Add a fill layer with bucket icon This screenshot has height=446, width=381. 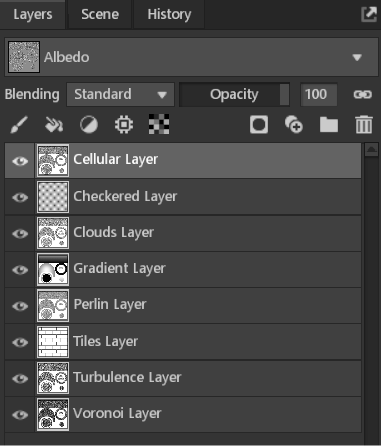(x=54, y=125)
